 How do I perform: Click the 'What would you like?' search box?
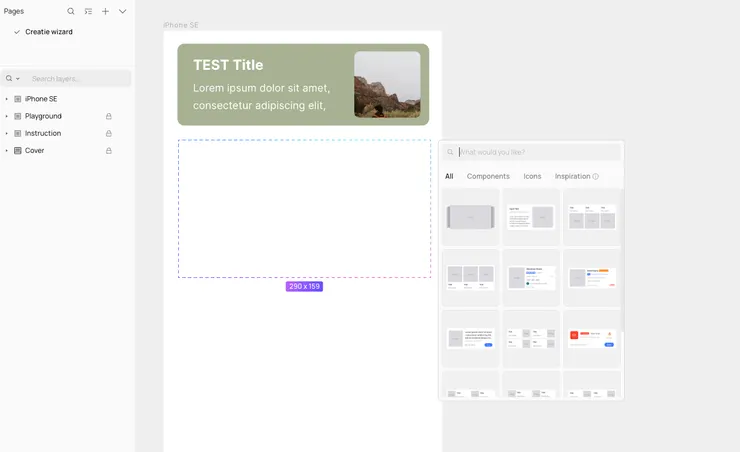point(537,152)
